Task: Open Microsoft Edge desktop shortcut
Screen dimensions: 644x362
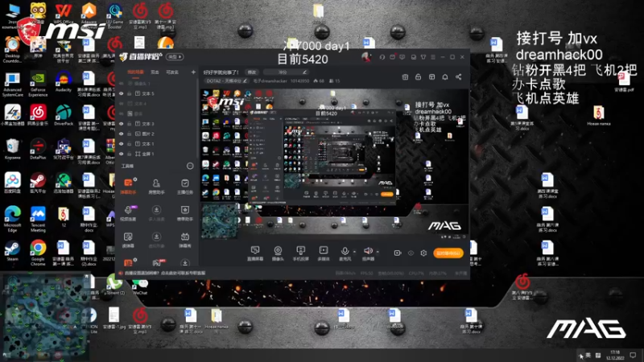Action: point(12,219)
